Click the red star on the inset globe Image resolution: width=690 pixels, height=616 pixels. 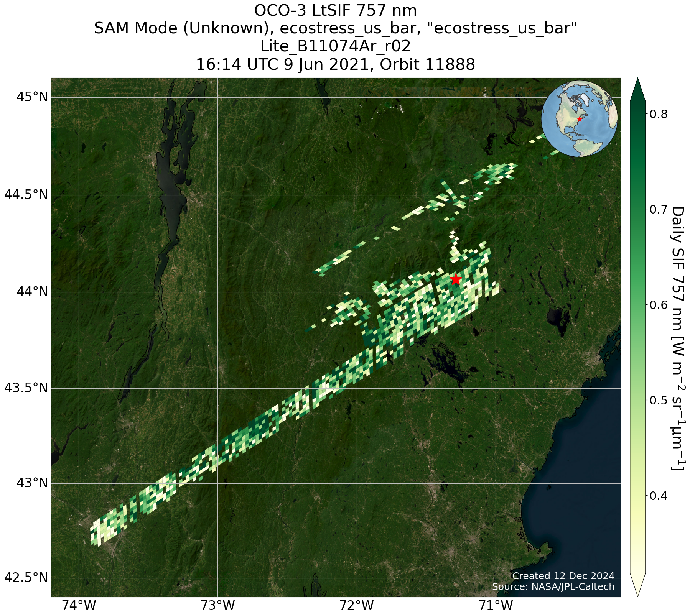coord(580,119)
